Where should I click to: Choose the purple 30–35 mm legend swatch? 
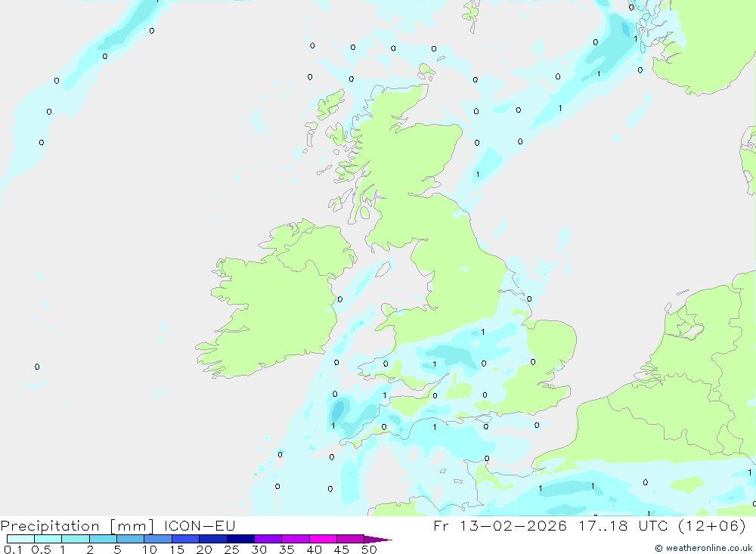tap(268, 539)
